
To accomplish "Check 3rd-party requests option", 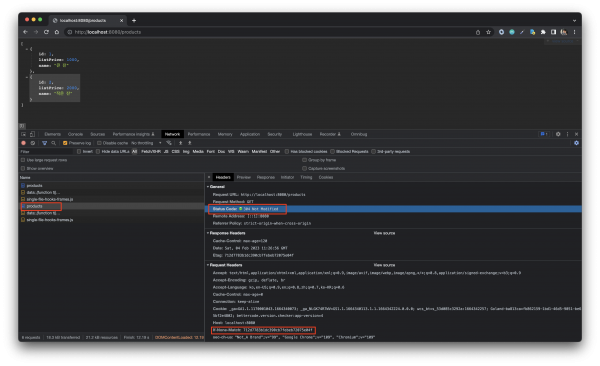I will [x=373, y=152].
